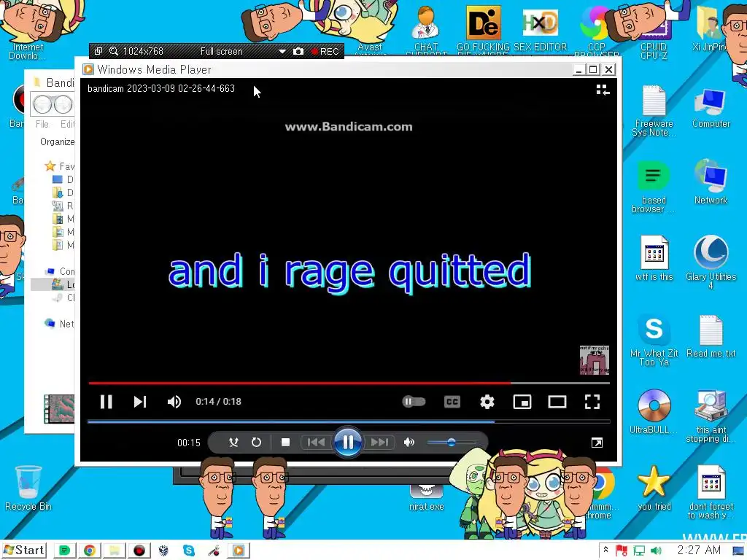
Task: Click the red video progress bar
Action: (349, 383)
